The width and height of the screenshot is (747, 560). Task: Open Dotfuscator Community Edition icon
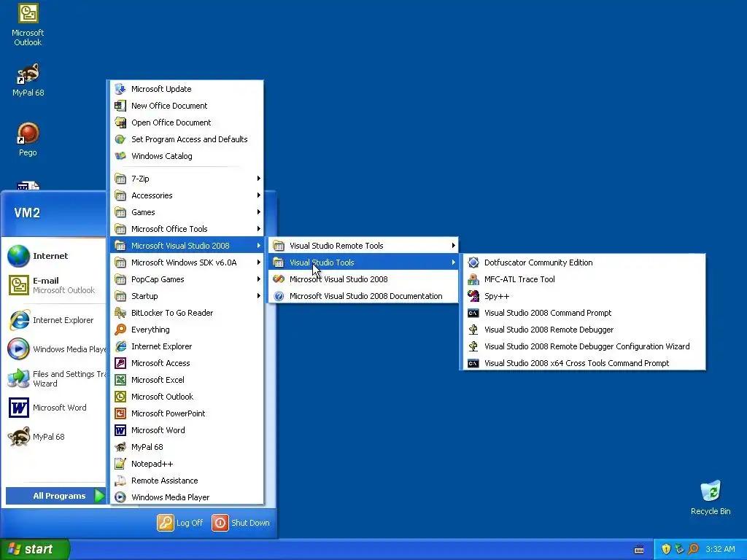point(473,262)
